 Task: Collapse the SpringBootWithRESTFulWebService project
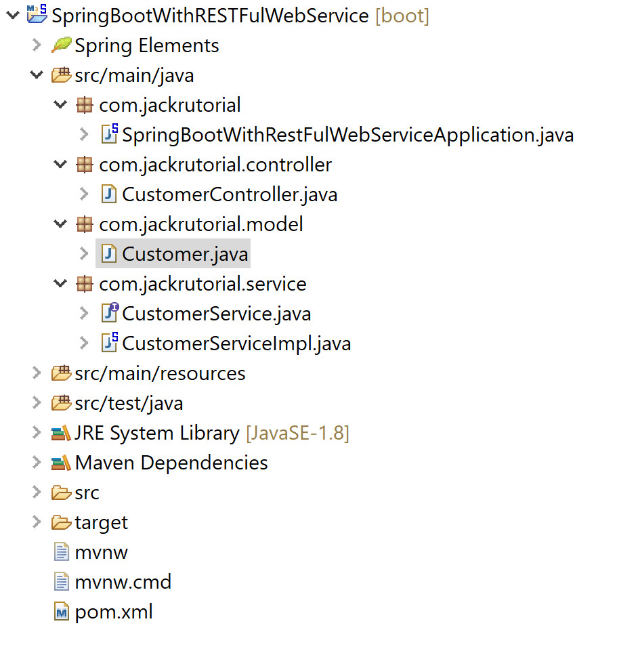(x=13, y=15)
